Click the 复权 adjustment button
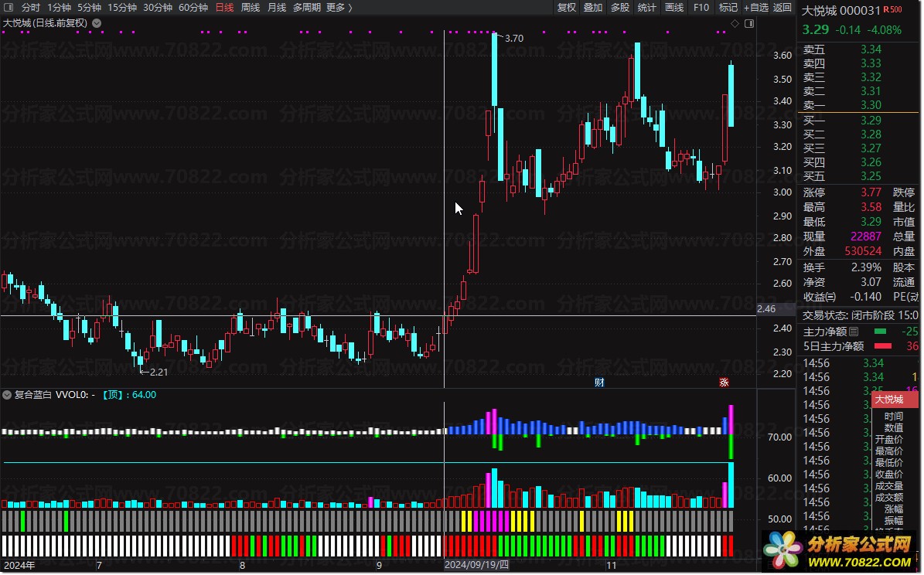This screenshot has height=575, width=924. (566, 7)
